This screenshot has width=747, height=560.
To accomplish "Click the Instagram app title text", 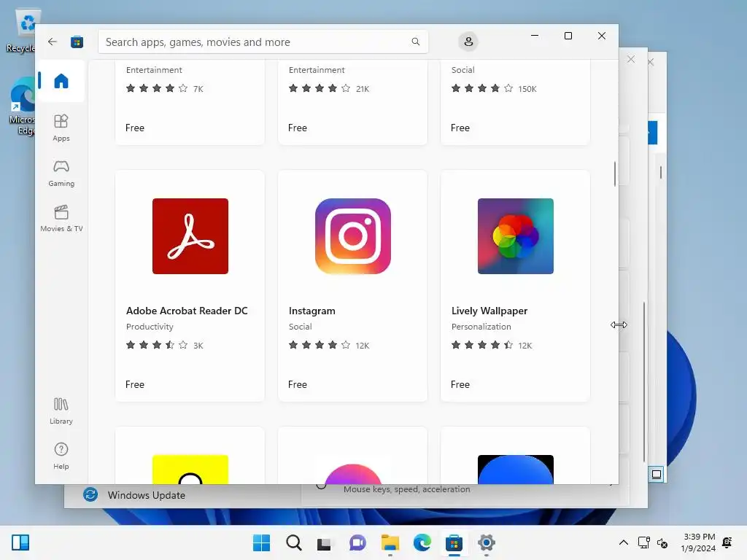I will tap(312, 311).
